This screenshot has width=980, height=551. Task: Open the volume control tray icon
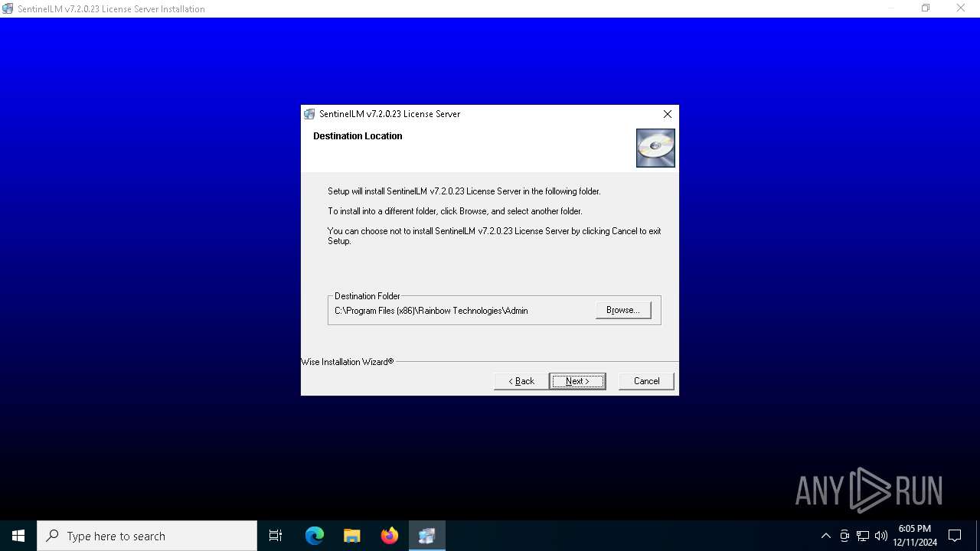[x=881, y=536]
